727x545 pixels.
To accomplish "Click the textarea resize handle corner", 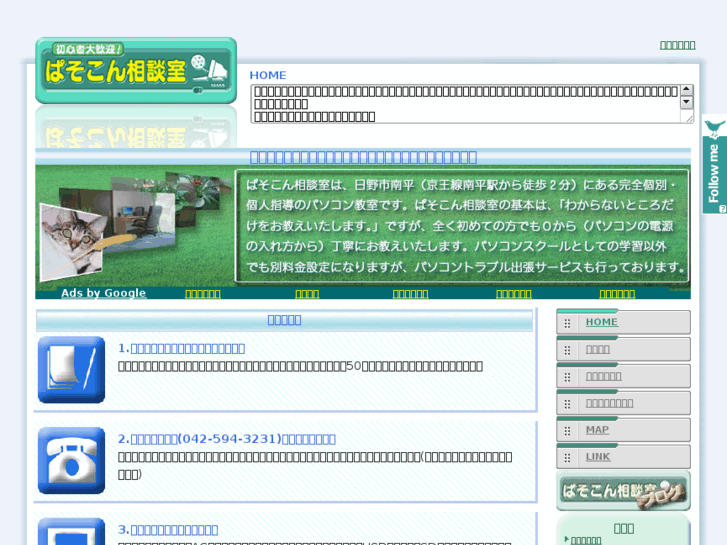I will (689, 119).
